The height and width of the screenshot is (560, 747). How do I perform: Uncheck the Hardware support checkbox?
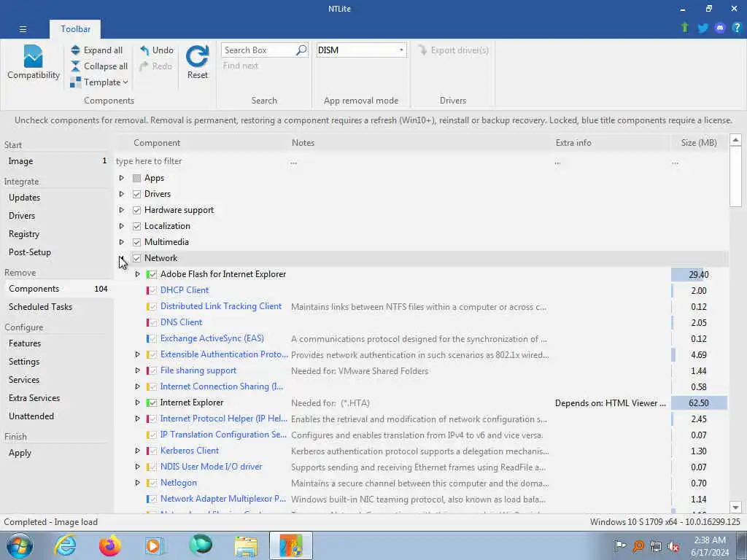pos(136,210)
